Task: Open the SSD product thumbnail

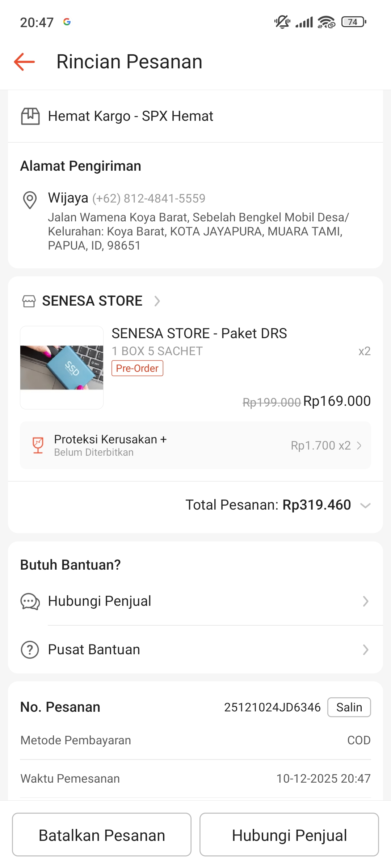Action: point(62,367)
